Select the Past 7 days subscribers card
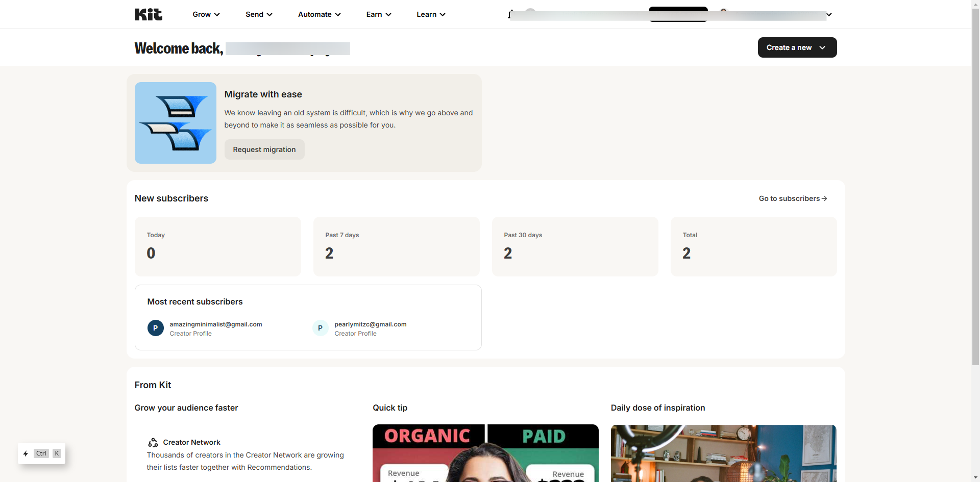Screen dimensions: 980x482 point(397,247)
